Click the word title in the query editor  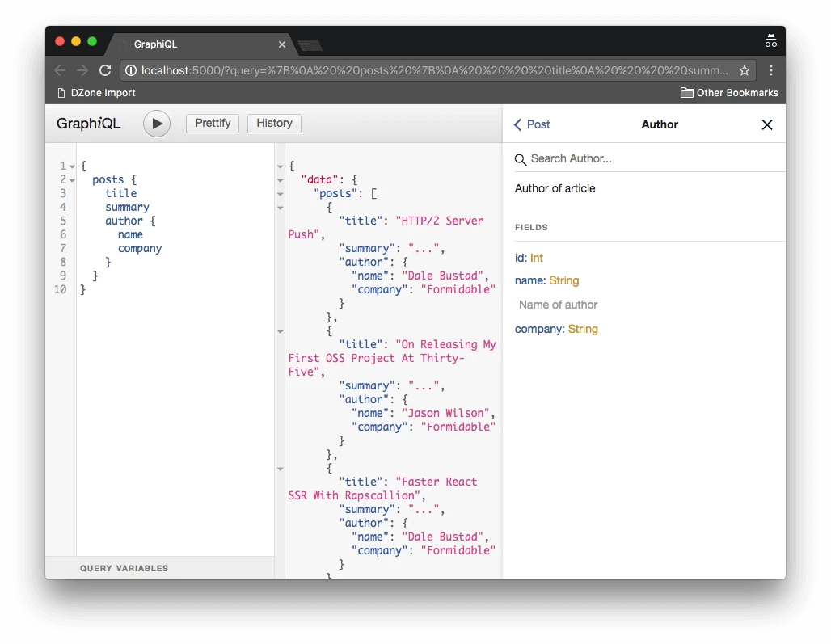(x=120, y=193)
